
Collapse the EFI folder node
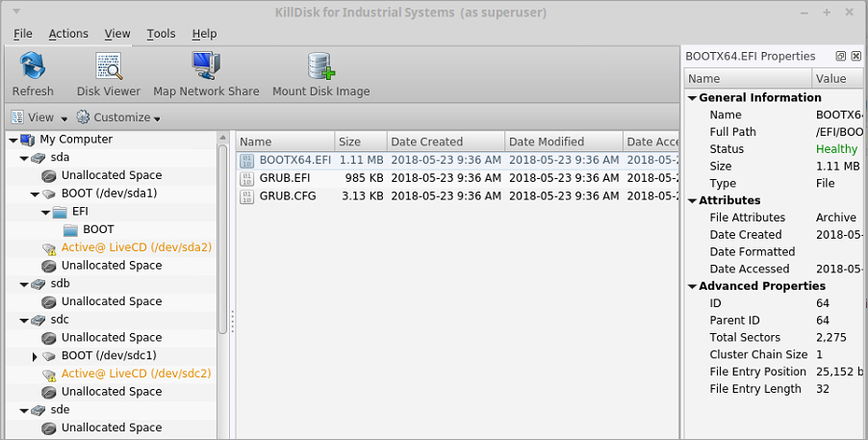pyautogui.click(x=45, y=212)
